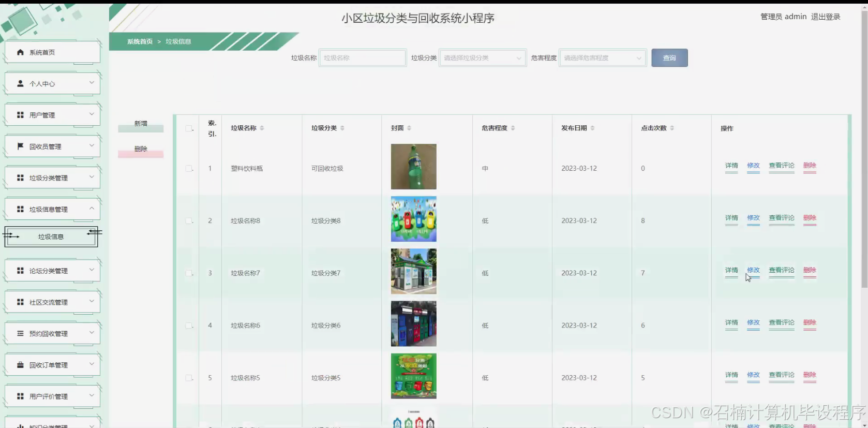Open the 垃圾名称6 cover thumbnail

click(414, 323)
